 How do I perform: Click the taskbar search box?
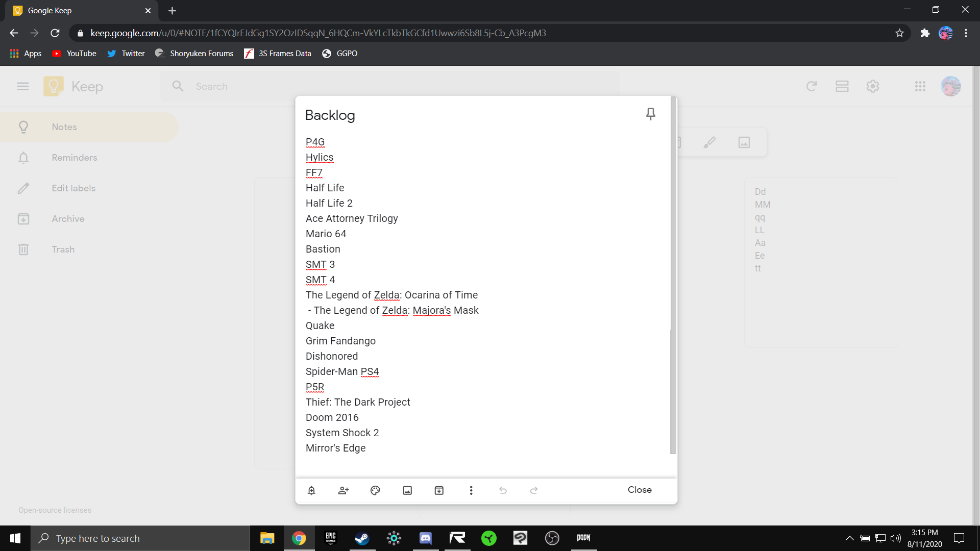click(141, 538)
